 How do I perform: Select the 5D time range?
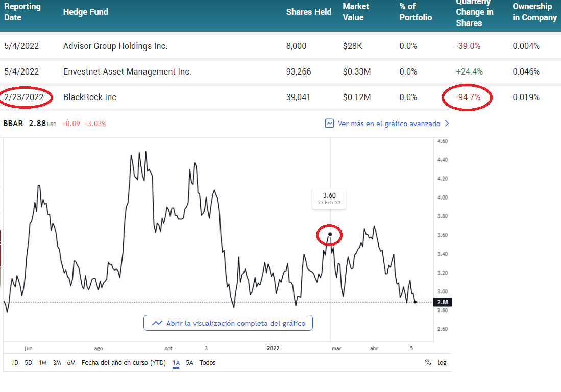28,363
